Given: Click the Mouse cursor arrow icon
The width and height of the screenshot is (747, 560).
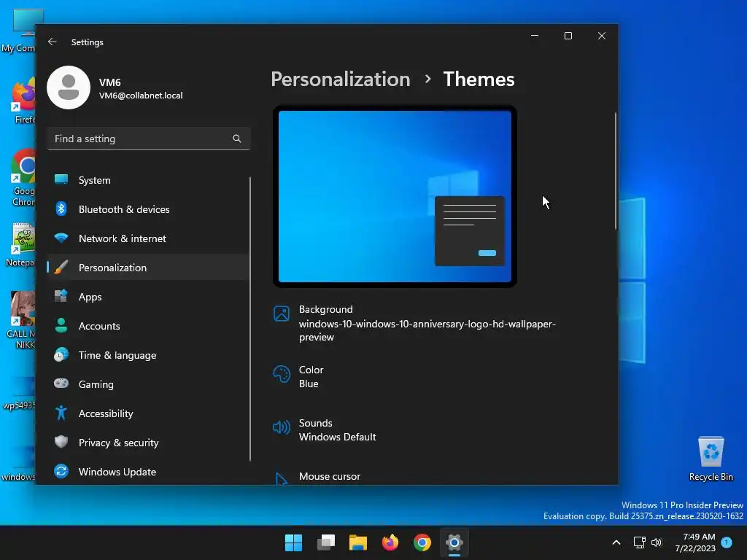Looking at the screenshot, I should coord(281,478).
